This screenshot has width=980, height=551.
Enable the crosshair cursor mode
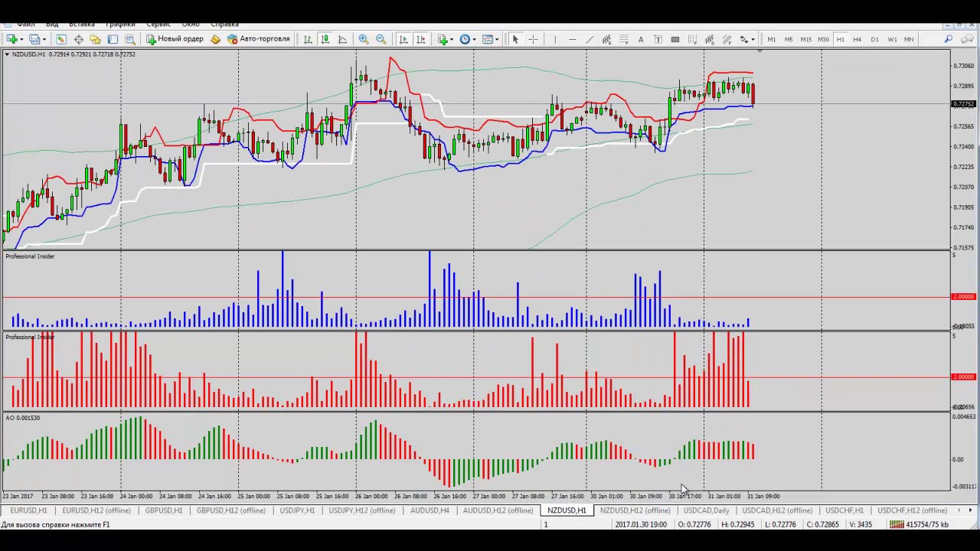click(533, 39)
